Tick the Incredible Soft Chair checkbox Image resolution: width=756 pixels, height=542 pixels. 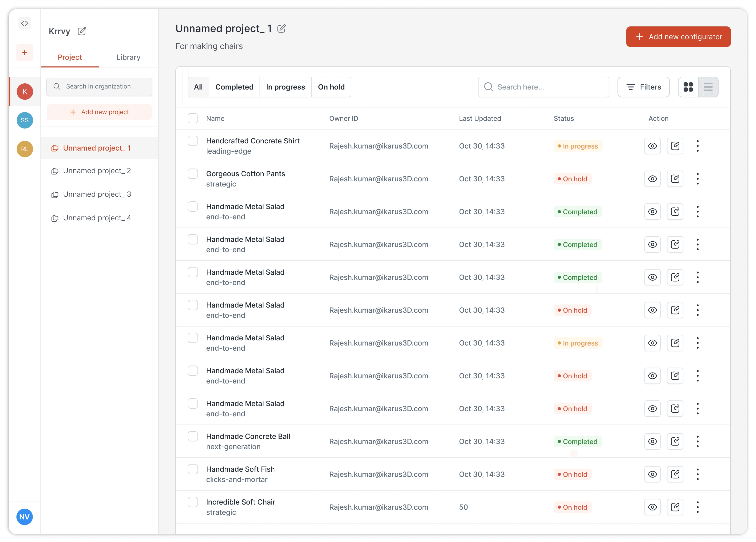pyautogui.click(x=193, y=502)
